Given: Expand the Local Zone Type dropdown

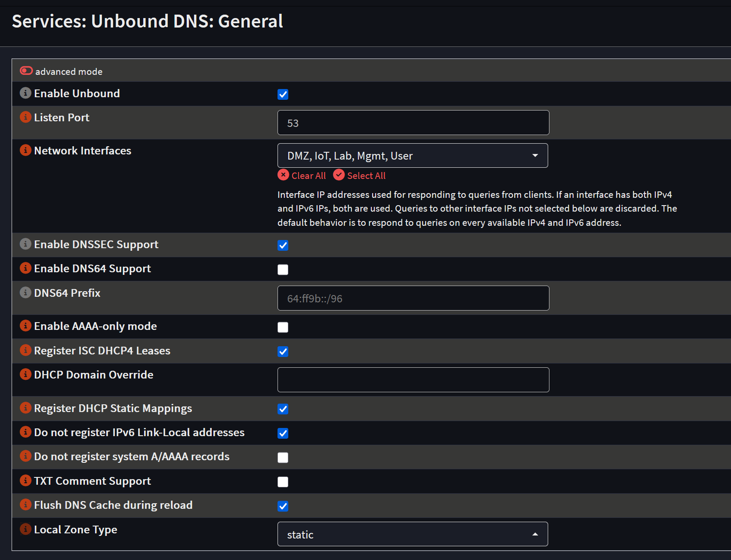Looking at the screenshot, I should click(x=412, y=534).
